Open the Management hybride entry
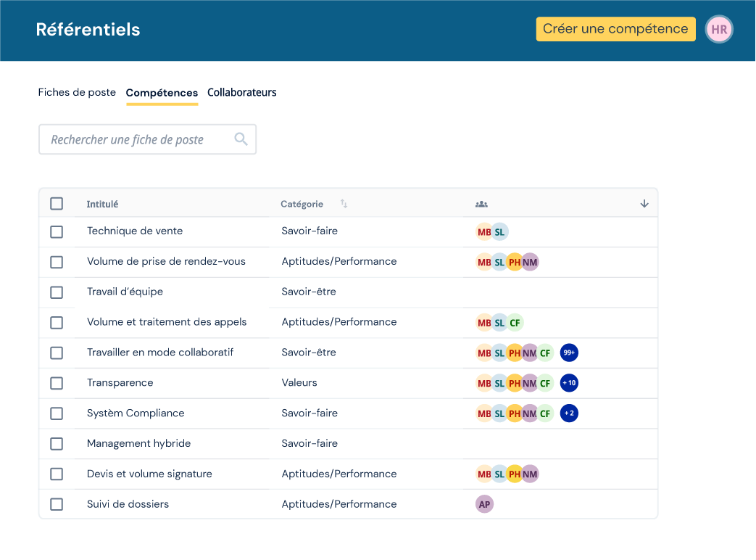This screenshot has width=756, height=560. coord(138,443)
